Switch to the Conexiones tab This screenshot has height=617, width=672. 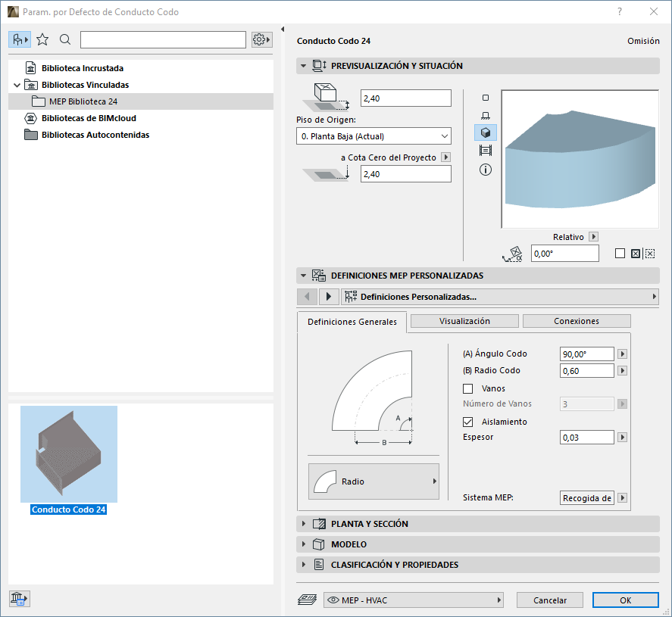(577, 321)
